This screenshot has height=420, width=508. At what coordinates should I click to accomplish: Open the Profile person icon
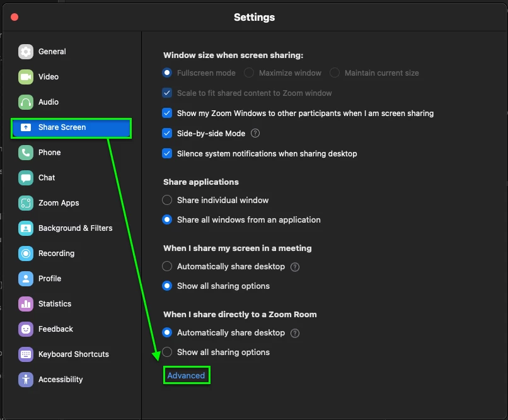click(x=26, y=279)
